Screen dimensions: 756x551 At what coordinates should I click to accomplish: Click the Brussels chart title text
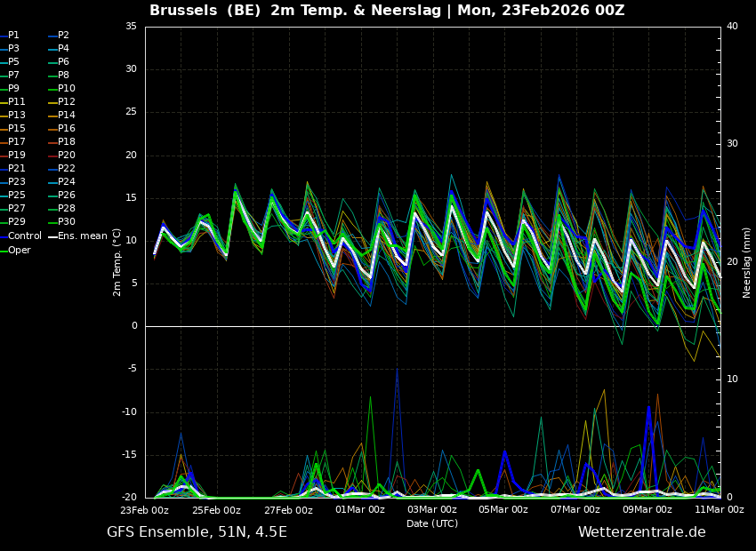tap(387, 11)
